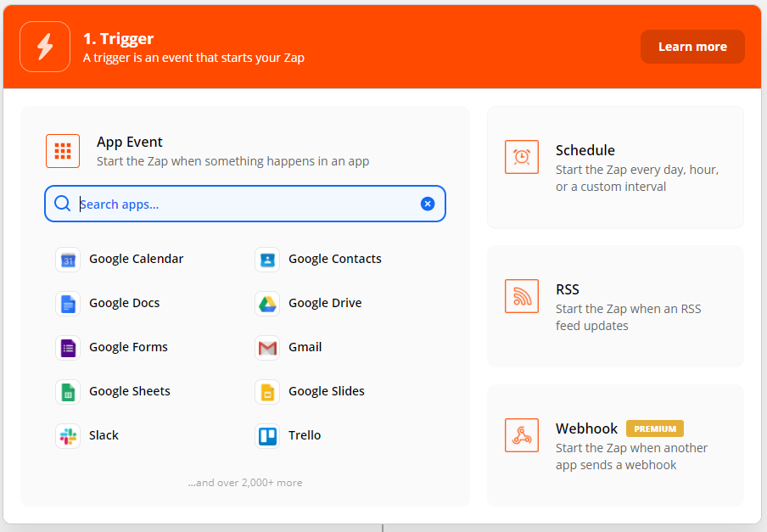Image resolution: width=767 pixels, height=532 pixels.
Task: Choose Google Sheets label
Action: [130, 390]
